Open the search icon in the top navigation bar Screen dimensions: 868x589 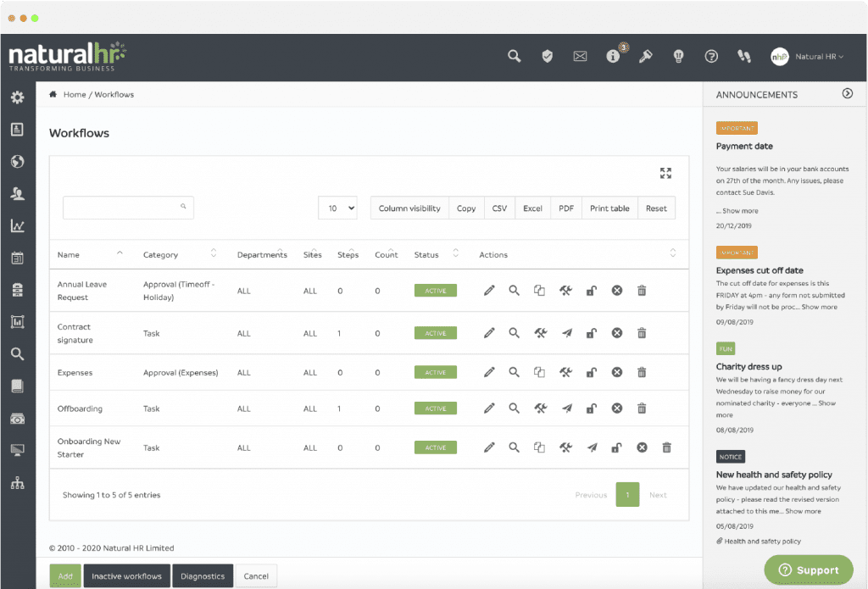[514, 56]
